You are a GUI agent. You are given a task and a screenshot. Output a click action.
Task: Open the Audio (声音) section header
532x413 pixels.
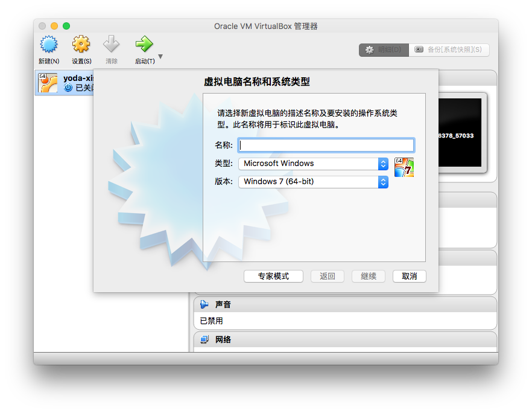pyautogui.click(x=345, y=305)
